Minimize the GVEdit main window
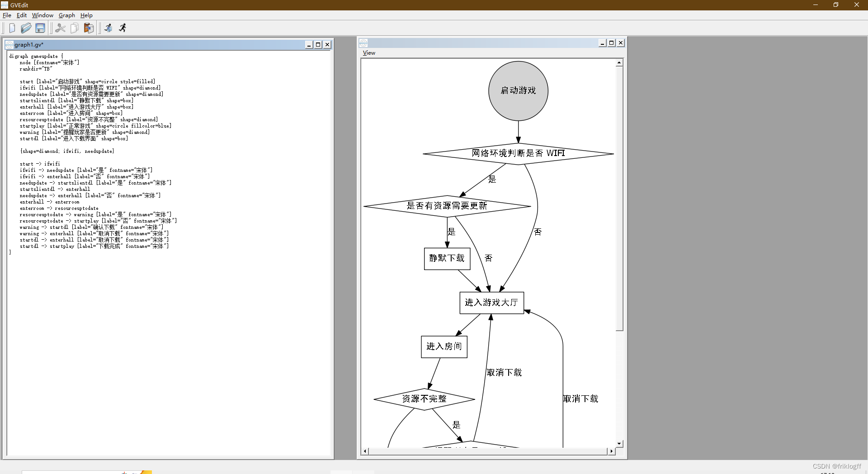Image resolution: width=868 pixels, height=474 pixels. coord(816,5)
